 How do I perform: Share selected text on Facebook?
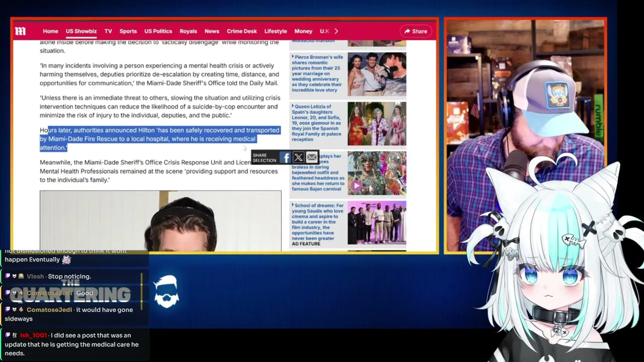(x=285, y=158)
